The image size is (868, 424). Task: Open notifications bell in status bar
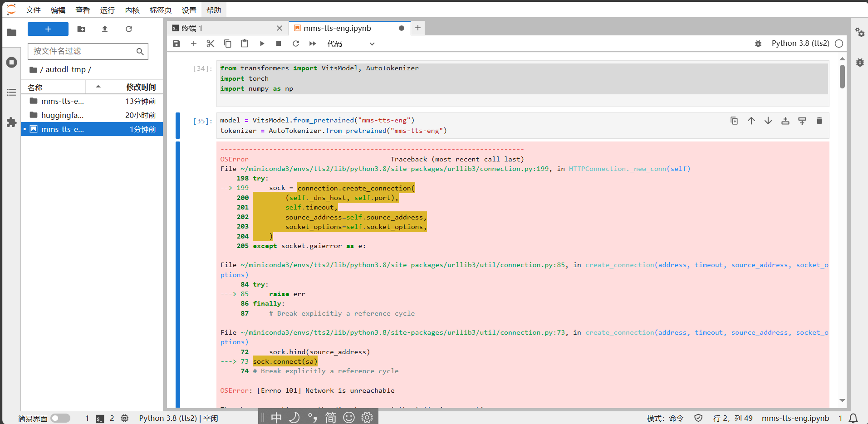[x=853, y=418]
